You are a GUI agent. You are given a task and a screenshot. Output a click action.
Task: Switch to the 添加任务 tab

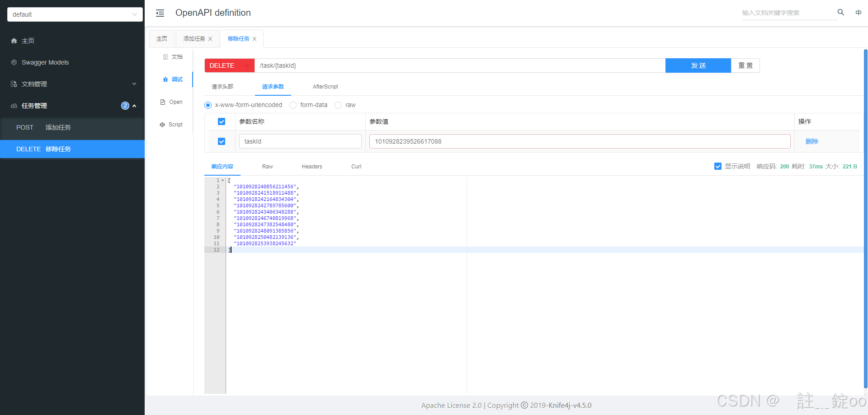coord(194,39)
